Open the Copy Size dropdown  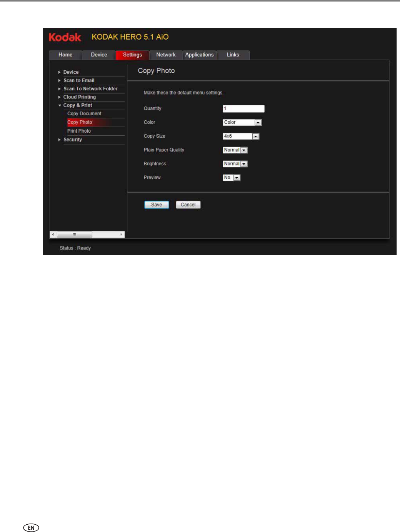[241, 136]
